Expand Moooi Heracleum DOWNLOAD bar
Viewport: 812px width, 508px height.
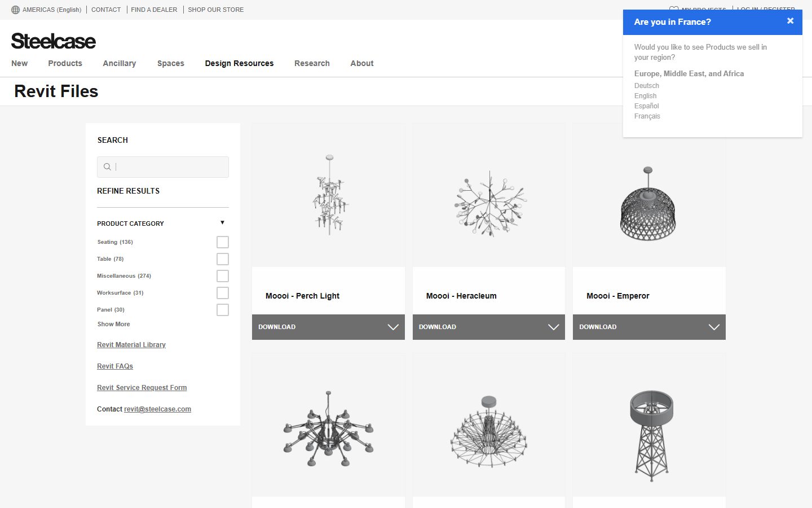[489, 327]
